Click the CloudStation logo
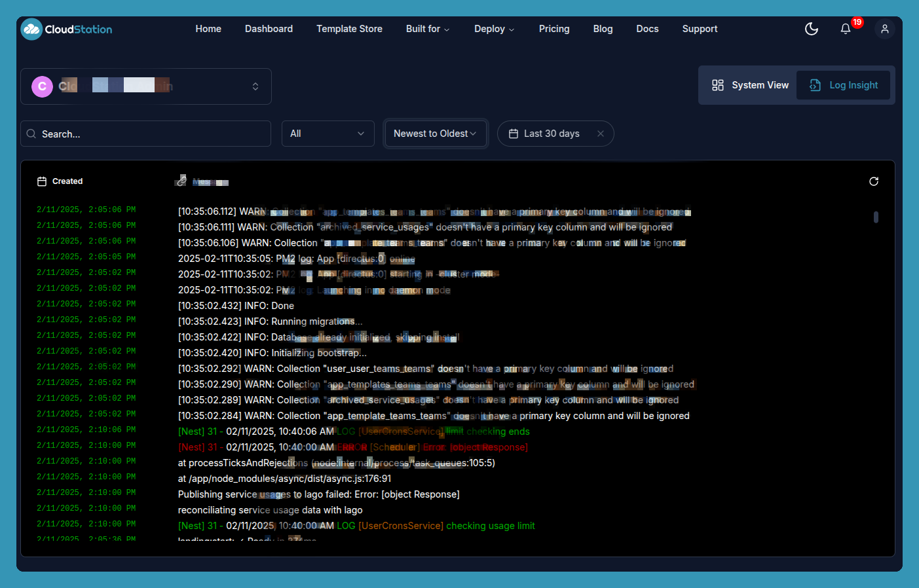Screen dimensions: 919x588 pos(67,29)
